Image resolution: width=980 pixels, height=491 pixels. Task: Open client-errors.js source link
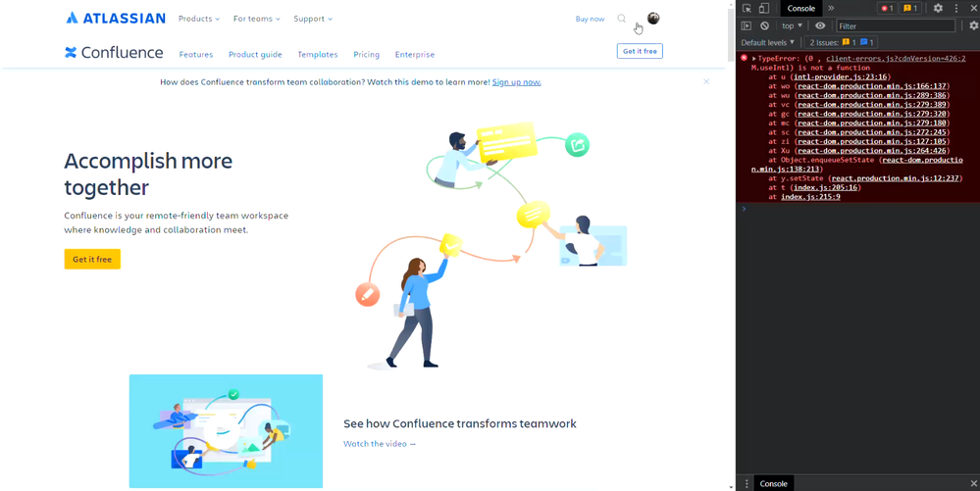point(896,58)
